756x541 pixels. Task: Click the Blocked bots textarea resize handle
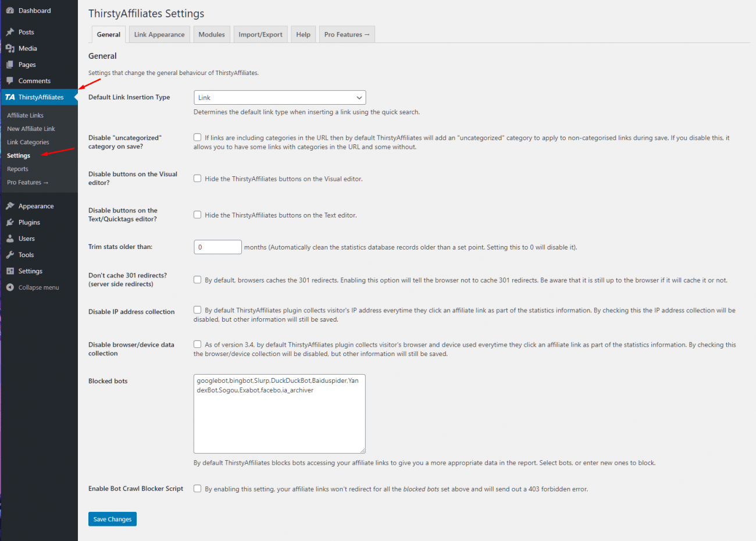coord(362,450)
